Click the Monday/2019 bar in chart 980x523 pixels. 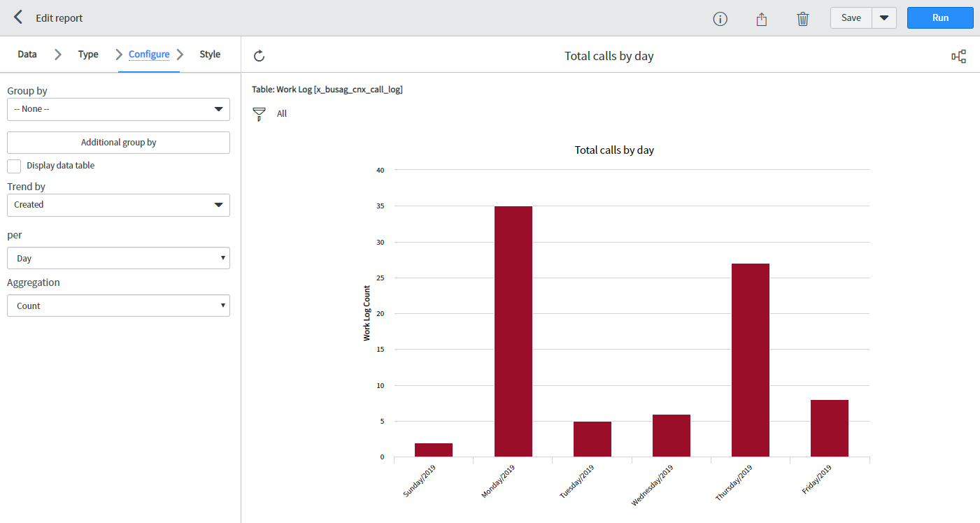coord(513,331)
